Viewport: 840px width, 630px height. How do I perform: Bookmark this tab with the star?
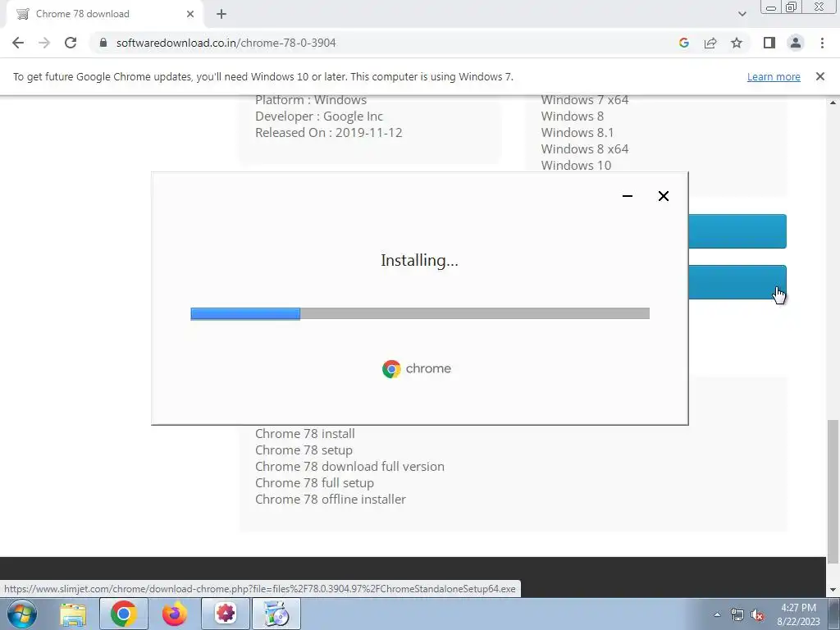click(x=737, y=43)
